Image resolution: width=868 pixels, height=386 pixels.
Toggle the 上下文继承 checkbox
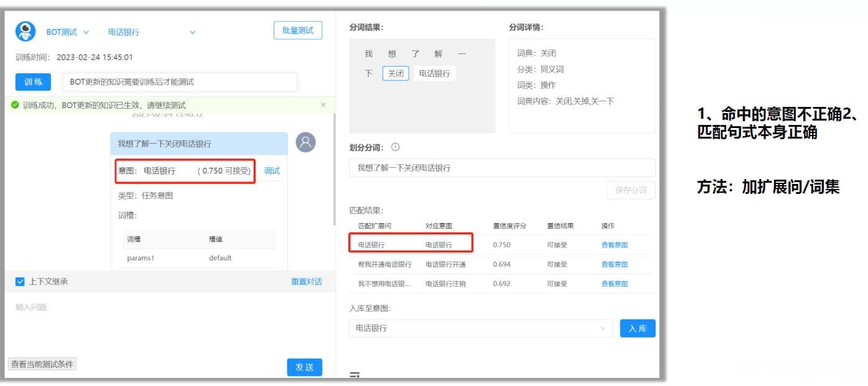click(x=20, y=282)
